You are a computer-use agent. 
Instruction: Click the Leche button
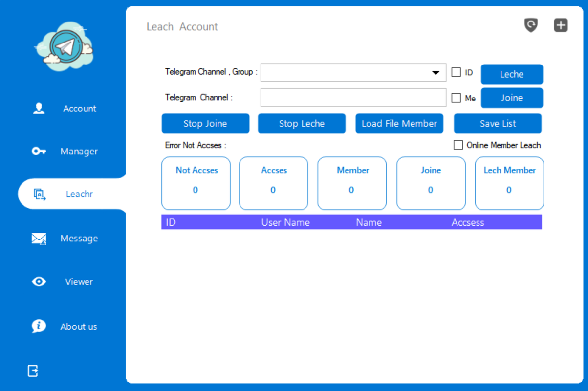click(512, 74)
